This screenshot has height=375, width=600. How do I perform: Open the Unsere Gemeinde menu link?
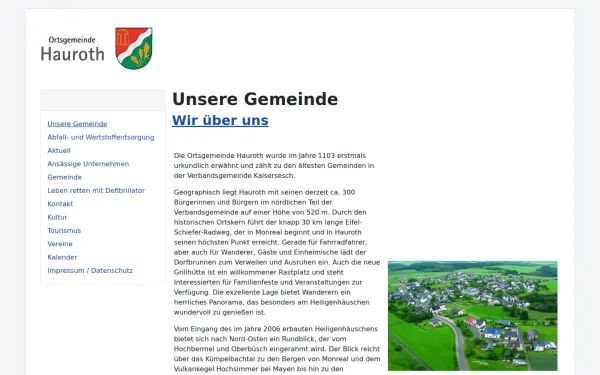click(77, 124)
